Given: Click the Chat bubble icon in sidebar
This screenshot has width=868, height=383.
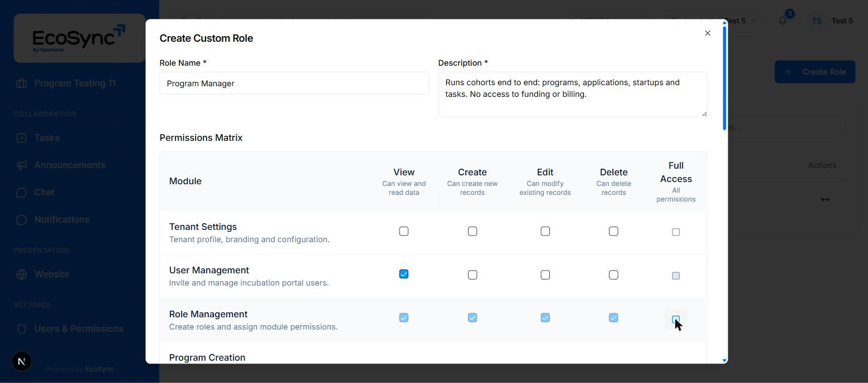Looking at the screenshot, I should pos(22,192).
